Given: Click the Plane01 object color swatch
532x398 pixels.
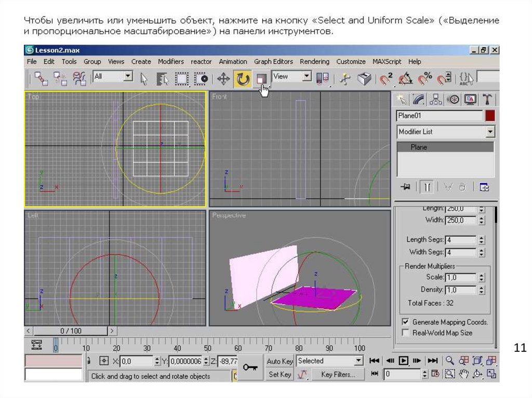Looking at the screenshot, I should pos(490,116).
